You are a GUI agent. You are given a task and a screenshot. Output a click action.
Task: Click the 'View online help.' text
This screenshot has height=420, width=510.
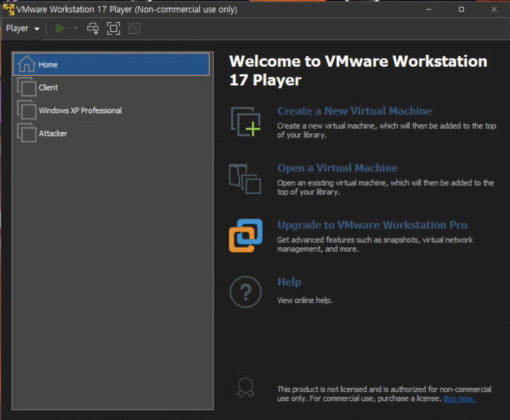coord(304,300)
